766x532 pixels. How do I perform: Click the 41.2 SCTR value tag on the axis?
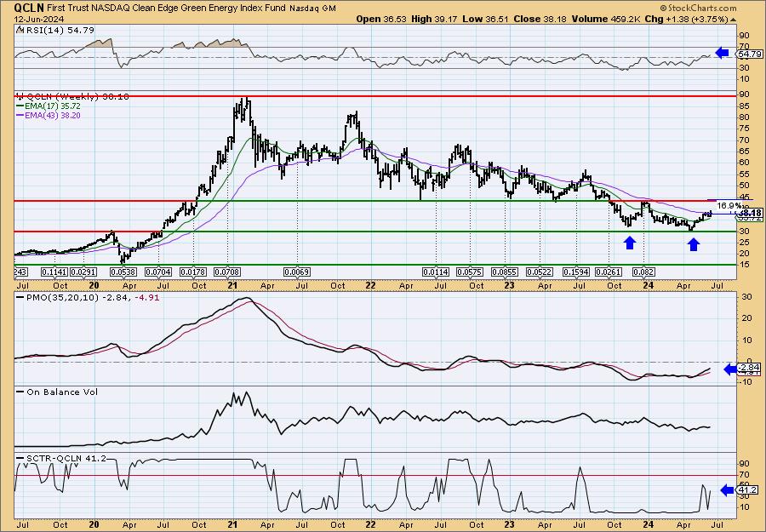(x=749, y=490)
